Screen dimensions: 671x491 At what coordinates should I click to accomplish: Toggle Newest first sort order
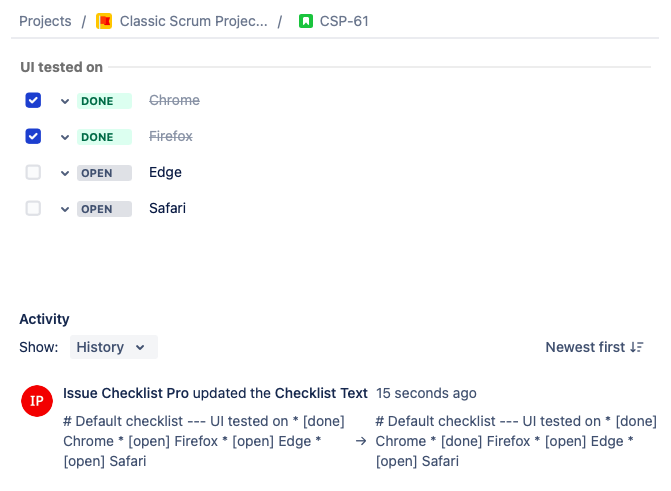pos(585,347)
